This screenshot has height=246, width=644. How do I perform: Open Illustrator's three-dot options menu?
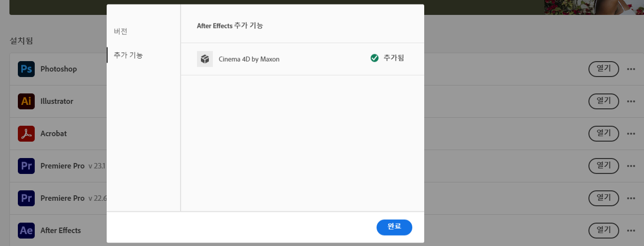pos(631,101)
